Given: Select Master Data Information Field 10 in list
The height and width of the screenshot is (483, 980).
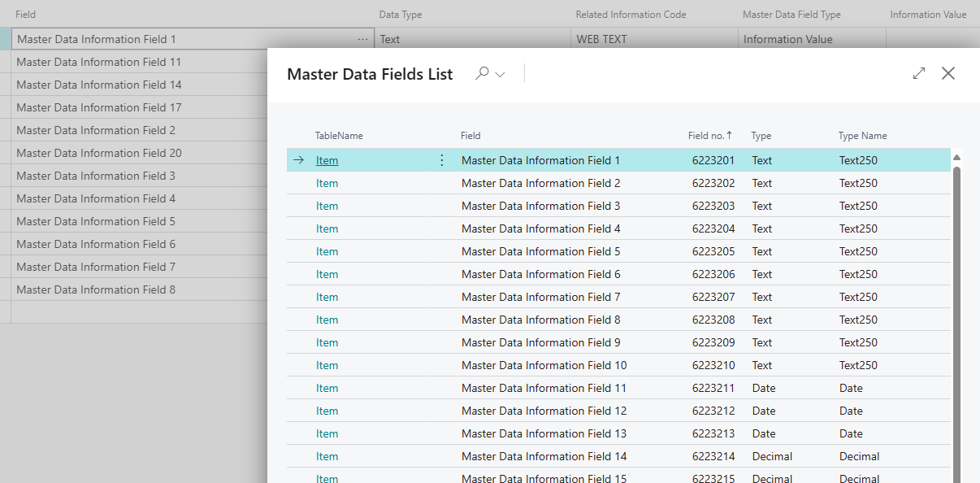Looking at the screenshot, I should click(544, 365).
